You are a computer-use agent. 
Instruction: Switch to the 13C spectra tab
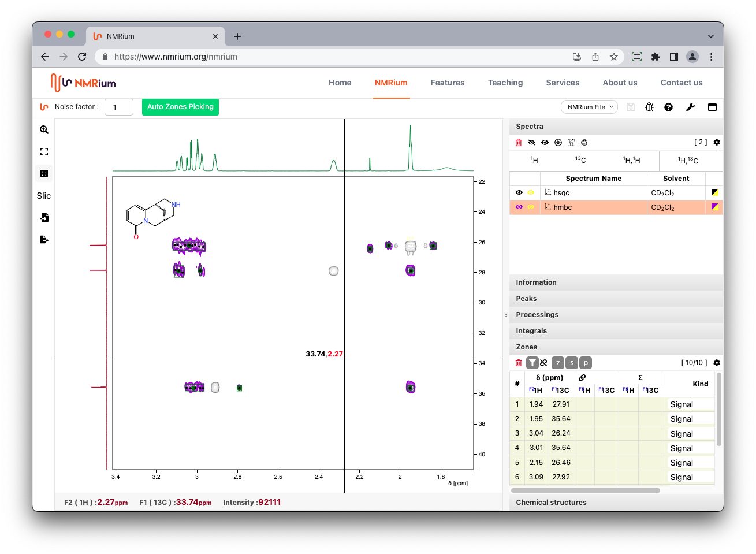pos(580,160)
